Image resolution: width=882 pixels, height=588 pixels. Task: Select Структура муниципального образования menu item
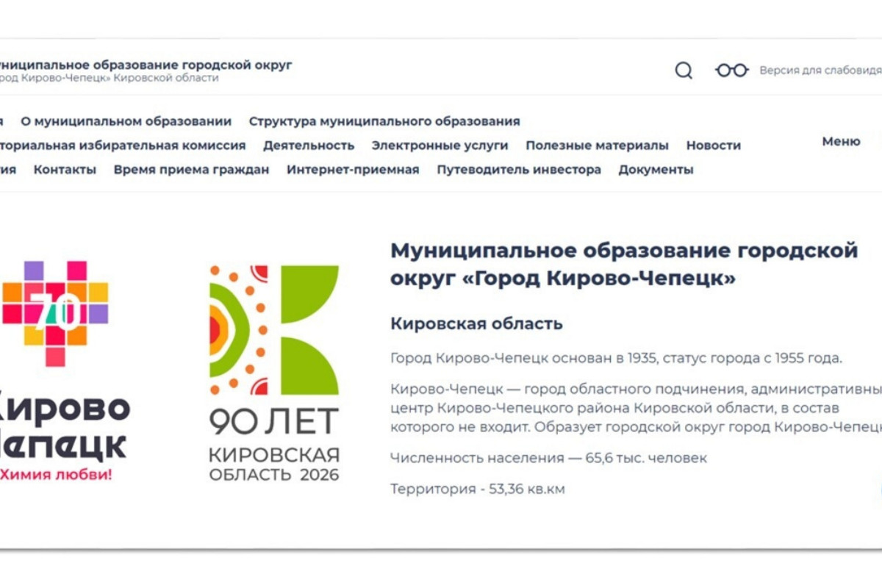384,121
